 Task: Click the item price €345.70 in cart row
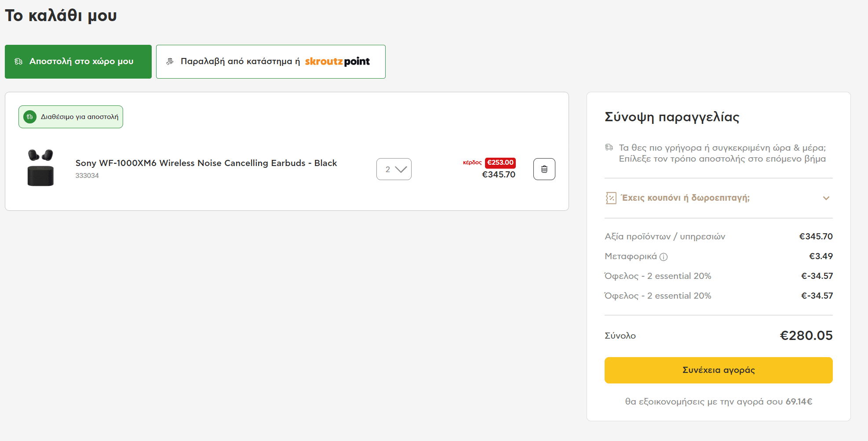point(499,174)
